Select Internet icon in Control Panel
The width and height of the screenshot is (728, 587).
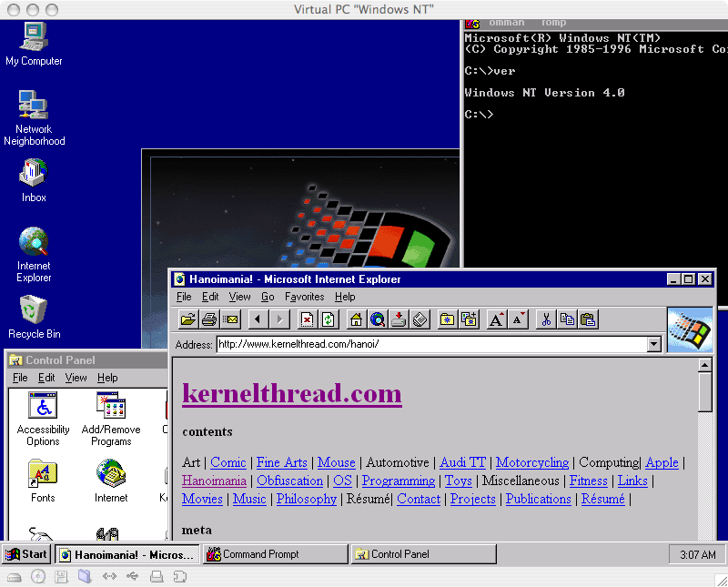(x=111, y=481)
